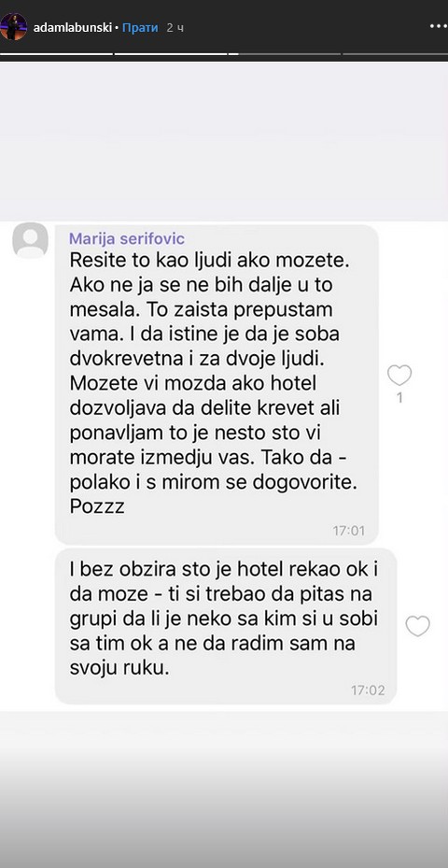Follow the account via Прати link
Viewport: 448px width, 868px height.
[x=140, y=28]
